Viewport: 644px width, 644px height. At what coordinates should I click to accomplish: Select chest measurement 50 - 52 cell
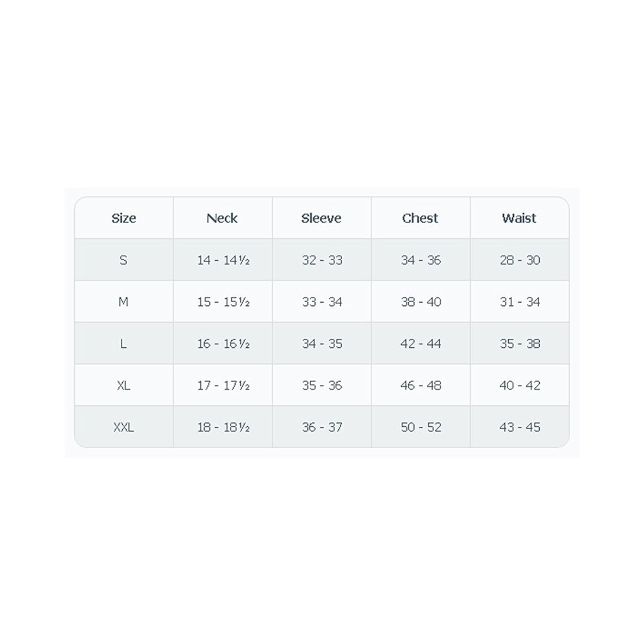point(421,427)
